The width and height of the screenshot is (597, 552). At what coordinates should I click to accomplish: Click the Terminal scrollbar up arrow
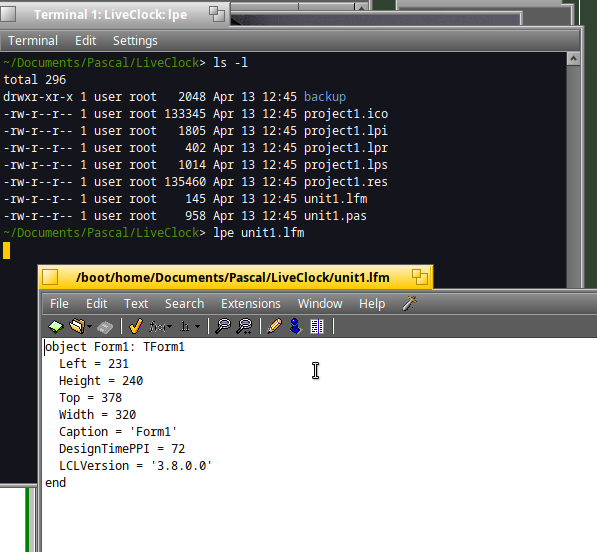click(x=573, y=59)
